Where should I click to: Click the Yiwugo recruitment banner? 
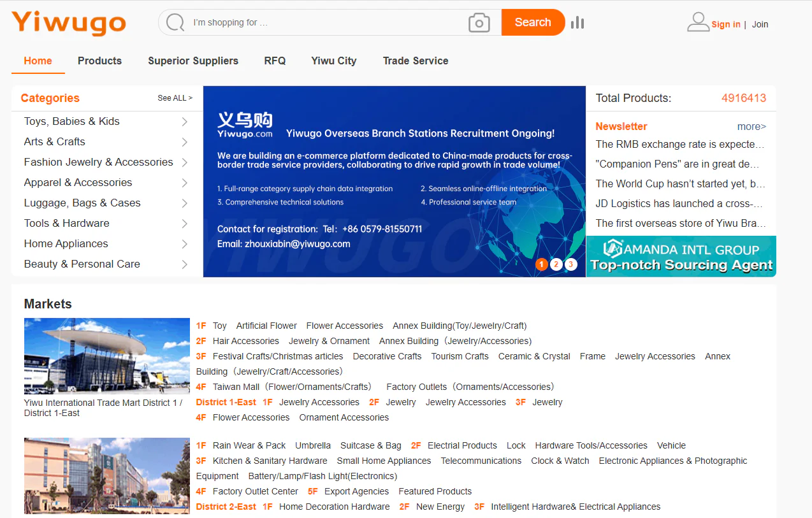pyautogui.click(x=394, y=182)
